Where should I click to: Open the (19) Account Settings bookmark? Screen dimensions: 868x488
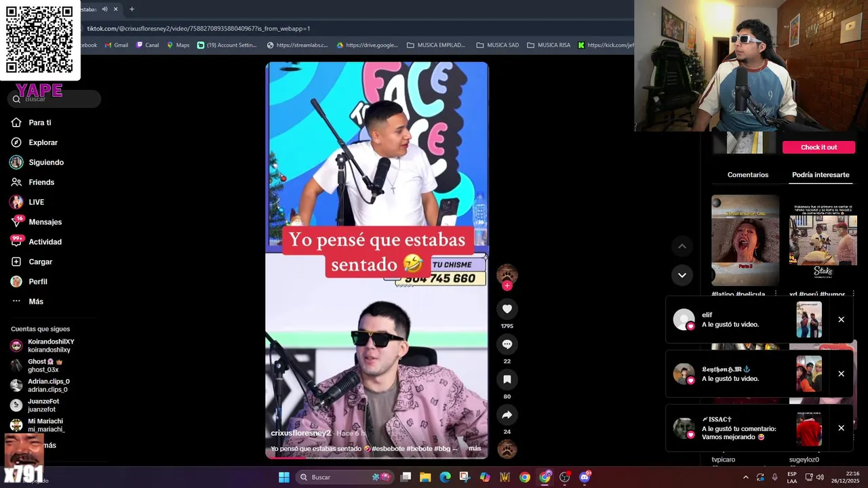coord(227,45)
